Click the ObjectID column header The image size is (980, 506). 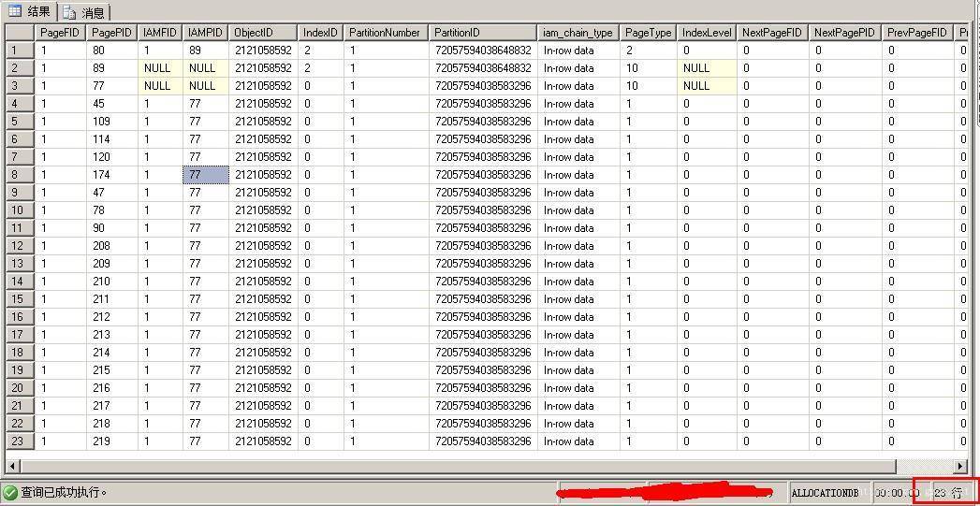coord(263,33)
